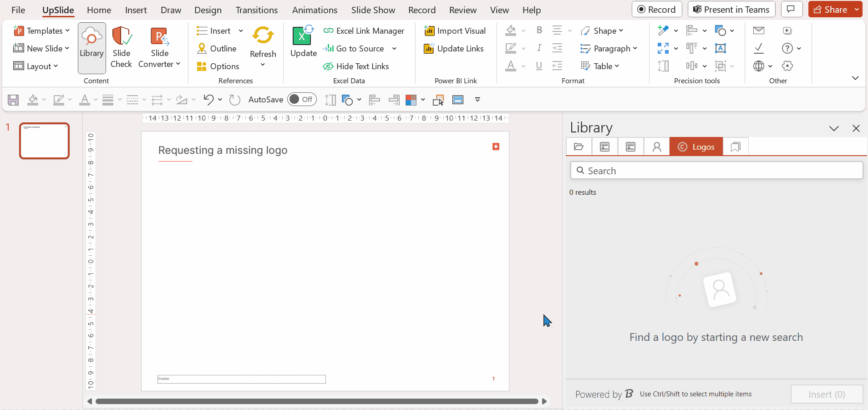Toggle Italic formatting
The image size is (868, 410).
539,48
